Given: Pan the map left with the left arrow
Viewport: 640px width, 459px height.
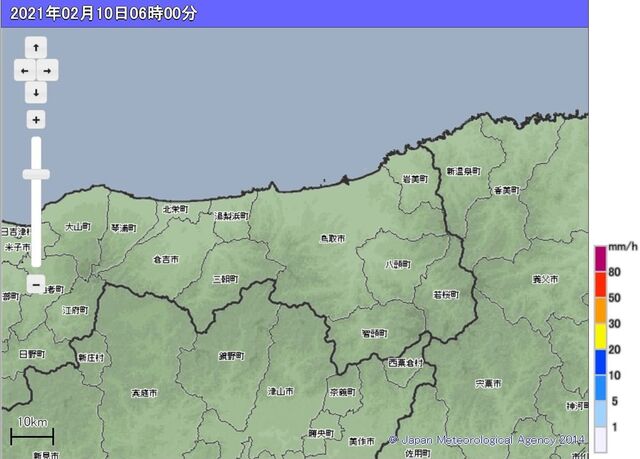Looking at the screenshot, I should click(x=25, y=70).
